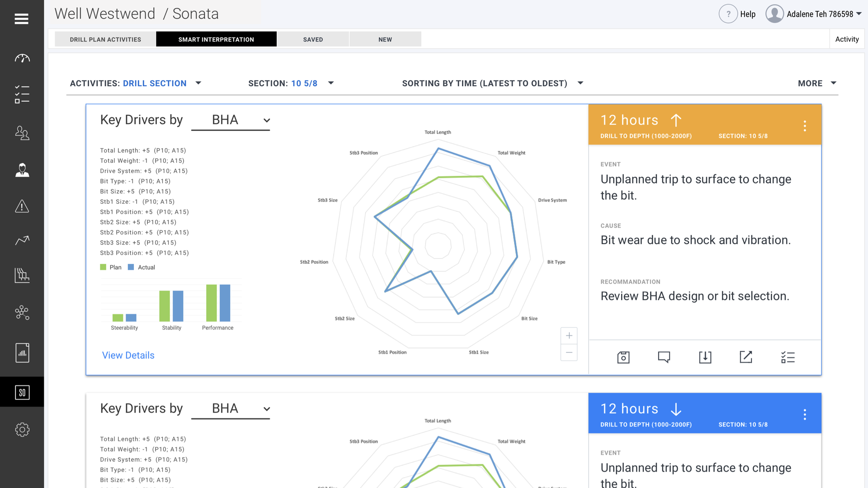Image resolution: width=868 pixels, height=488 pixels.
Task: Open the settings gear in sidebar
Action: [x=22, y=430]
